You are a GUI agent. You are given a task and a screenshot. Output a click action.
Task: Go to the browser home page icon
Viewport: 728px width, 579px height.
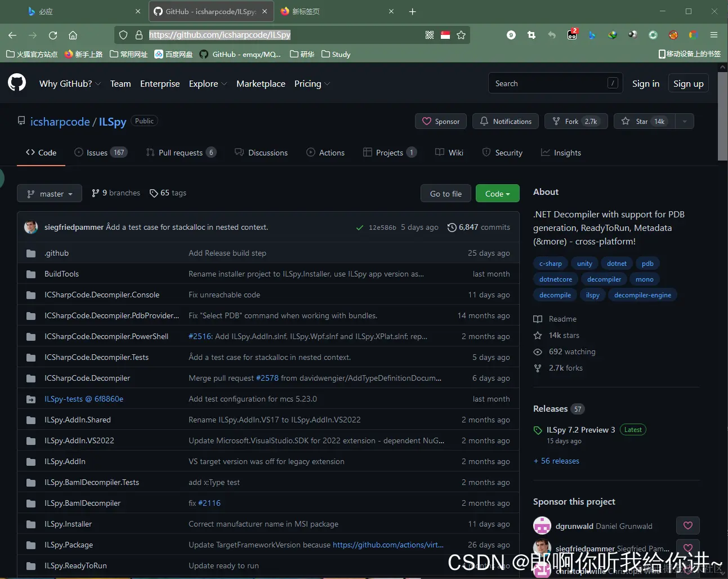pyautogui.click(x=73, y=35)
